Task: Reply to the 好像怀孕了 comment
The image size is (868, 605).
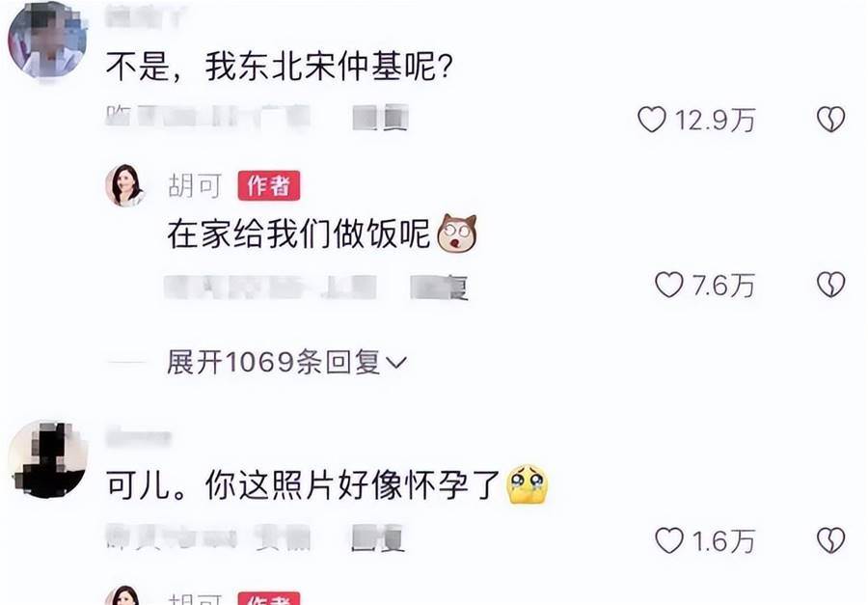Action: 379,538
